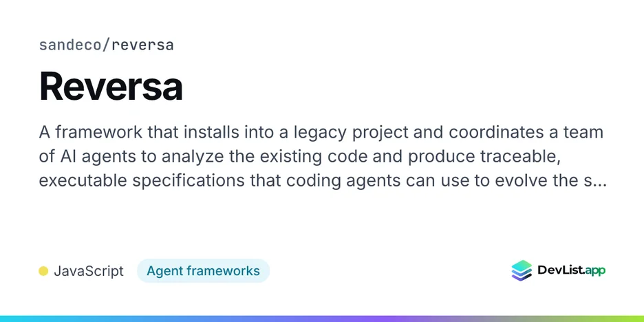This screenshot has height=322, width=644.
Task: Click the DevList.app brand text
Action: point(571,270)
